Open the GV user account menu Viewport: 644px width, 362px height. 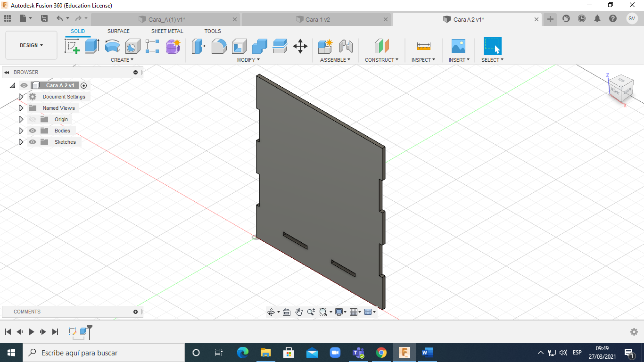[x=632, y=18]
